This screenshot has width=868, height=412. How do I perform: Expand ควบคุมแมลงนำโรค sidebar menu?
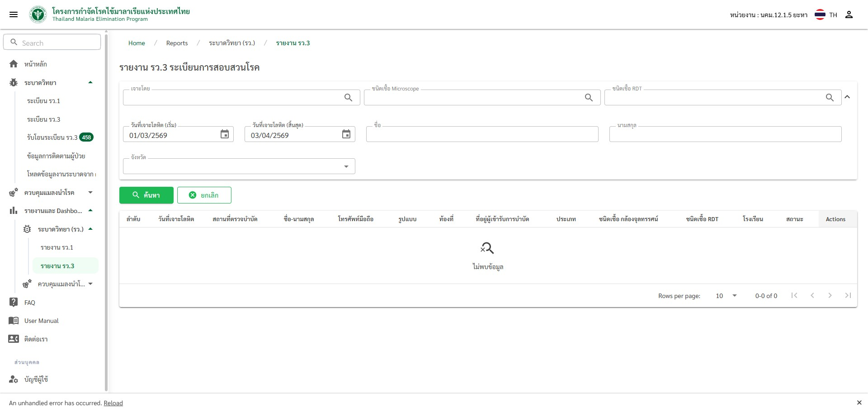click(x=90, y=193)
